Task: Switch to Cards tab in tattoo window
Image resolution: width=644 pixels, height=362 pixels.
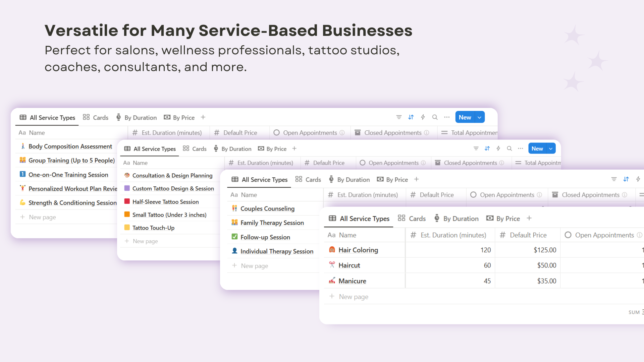Action: (195, 149)
